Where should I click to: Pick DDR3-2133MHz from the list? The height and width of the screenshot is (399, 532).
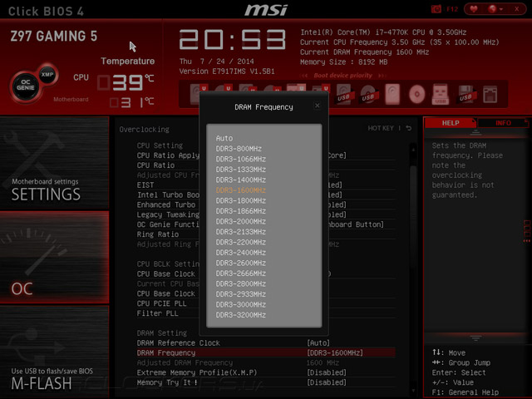(240, 232)
